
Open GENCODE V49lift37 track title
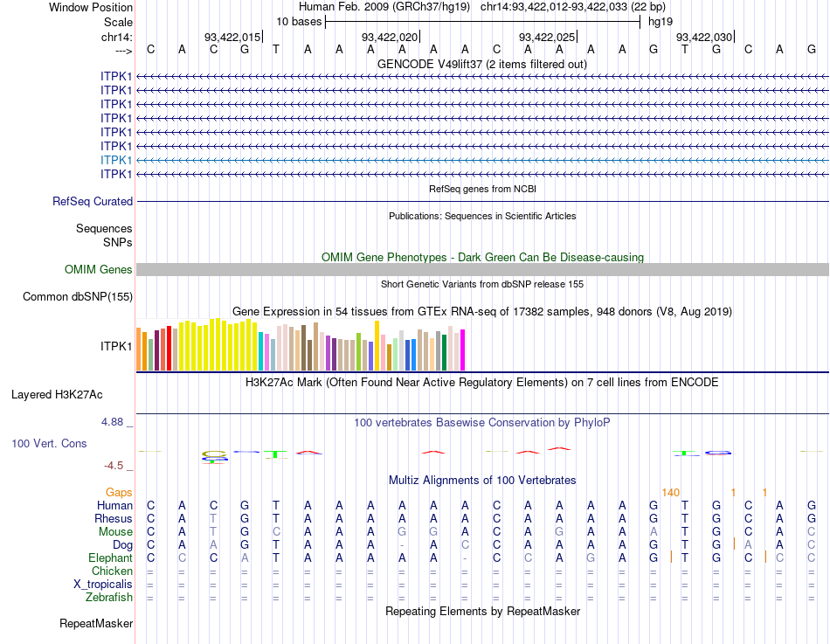[x=481, y=64]
